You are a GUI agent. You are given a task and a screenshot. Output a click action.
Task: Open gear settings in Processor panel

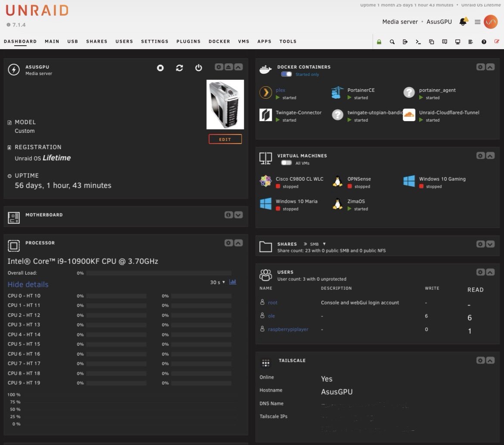[229, 243]
